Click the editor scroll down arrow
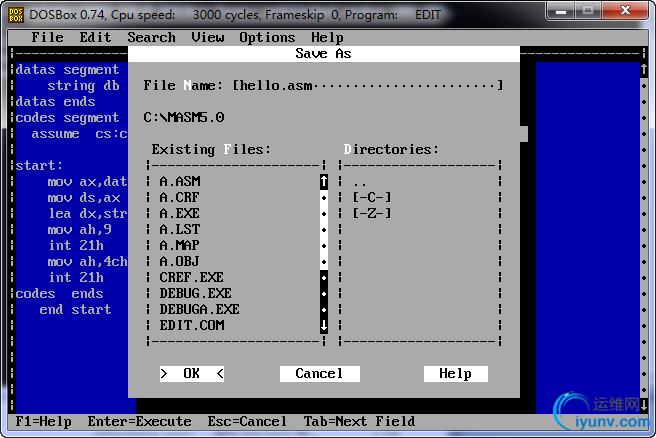Viewport: 656px width, 438px height. tap(644, 405)
